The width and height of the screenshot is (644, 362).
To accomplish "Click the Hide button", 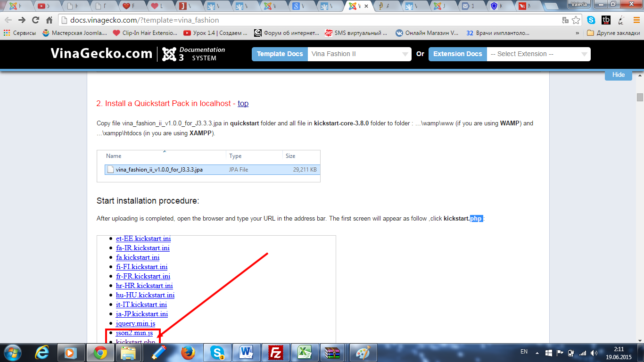I will click(618, 75).
